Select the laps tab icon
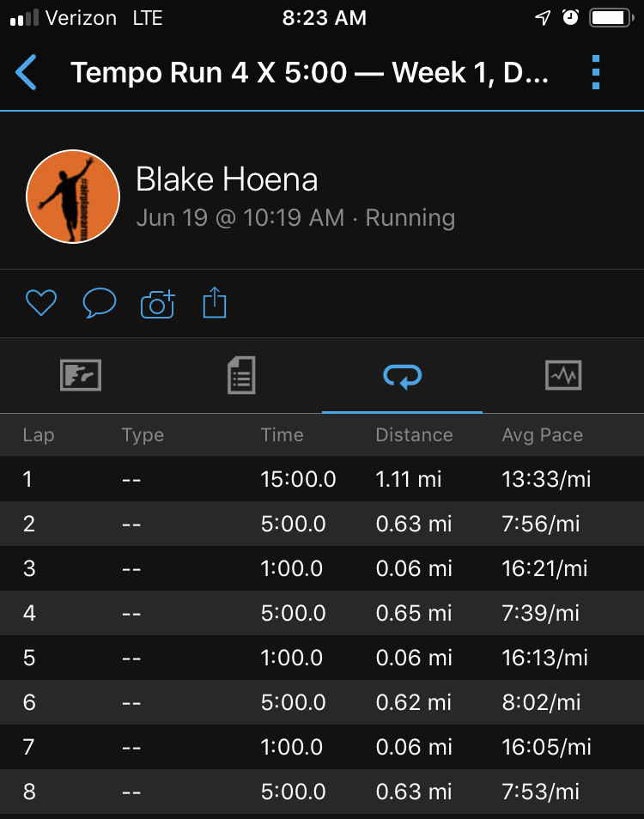The width and height of the screenshot is (644, 819). click(402, 377)
